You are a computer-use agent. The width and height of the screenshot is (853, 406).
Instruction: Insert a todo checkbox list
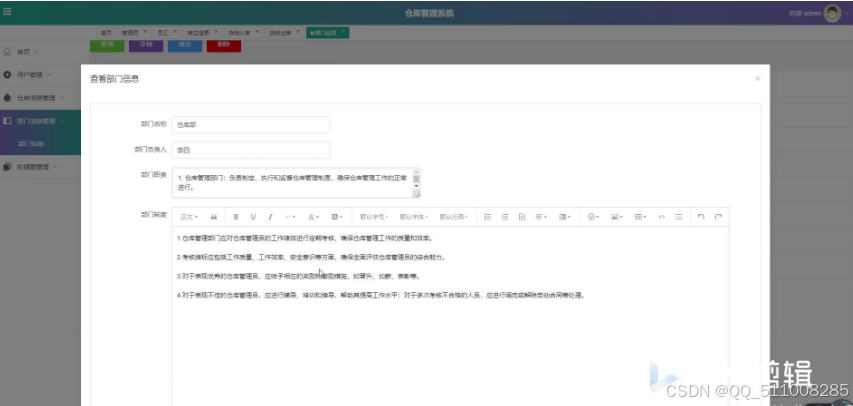(x=522, y=217)
